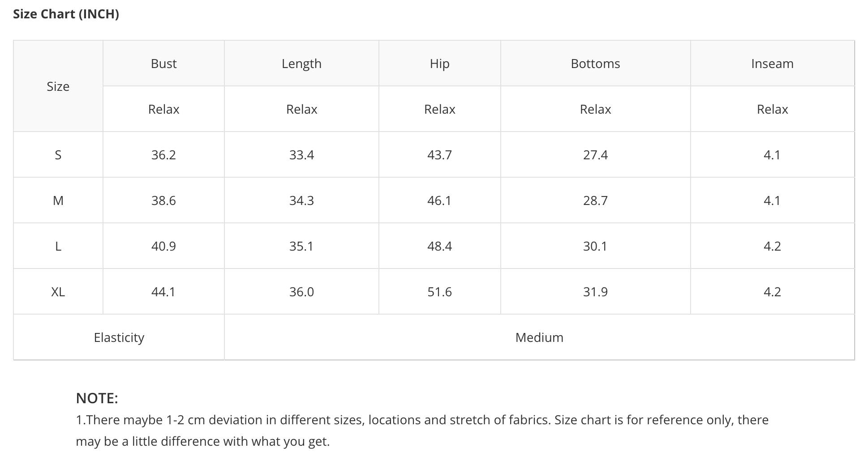The width and height of the screenshot is (868, 469).
Task: Select inseam value 4.2 for size XL
Action: coord(772,292)
